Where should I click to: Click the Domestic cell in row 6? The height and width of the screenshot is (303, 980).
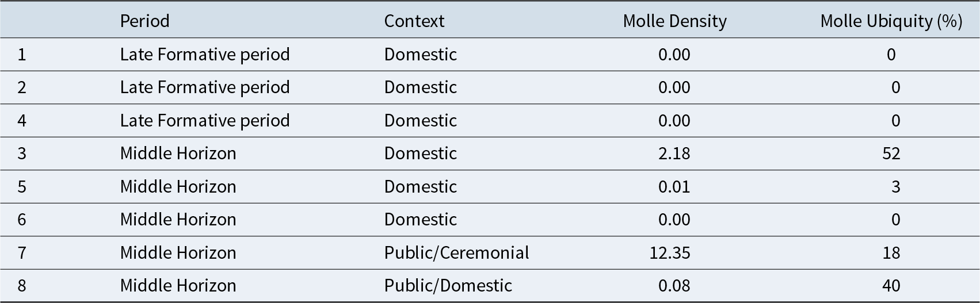[x=420, y=220]
